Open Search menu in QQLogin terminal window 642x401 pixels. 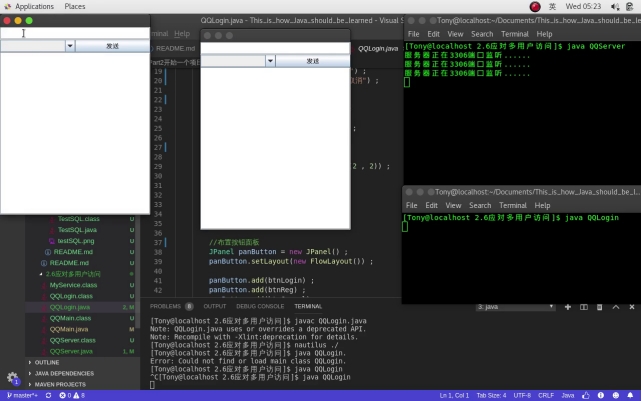[x=480, y=205]
